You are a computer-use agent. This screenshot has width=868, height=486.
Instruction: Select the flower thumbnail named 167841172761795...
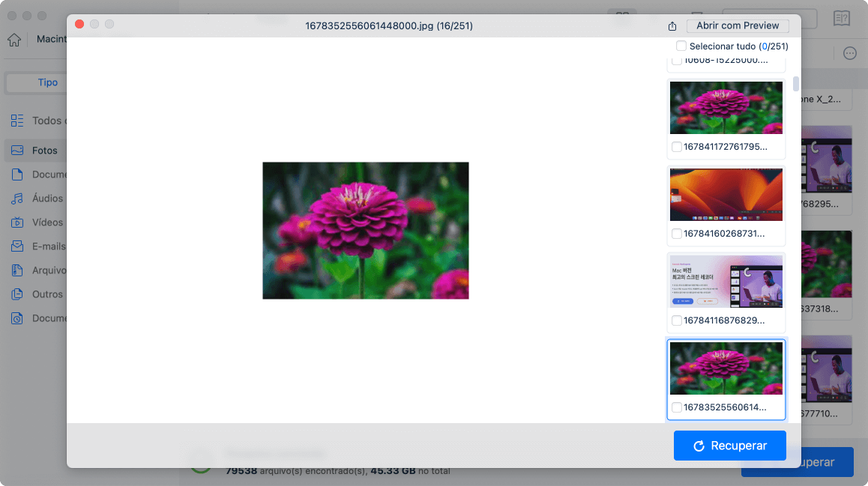[x=726, y=108]
